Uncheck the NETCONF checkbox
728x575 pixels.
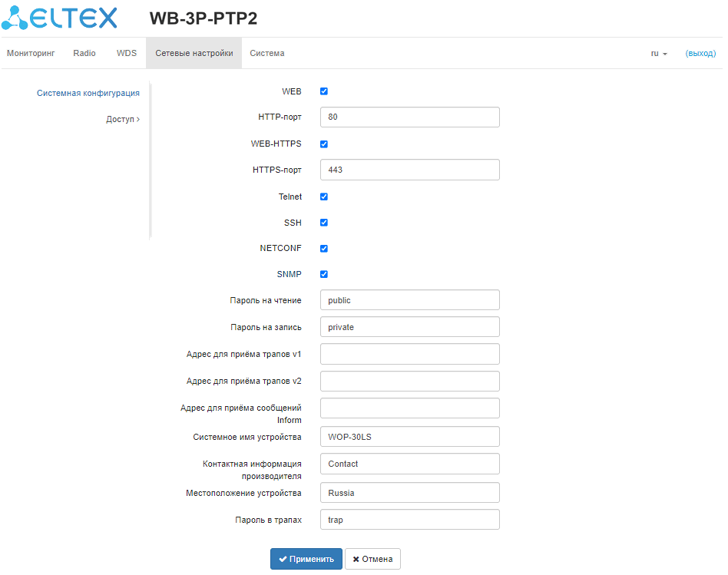click(x=324, y=249)
